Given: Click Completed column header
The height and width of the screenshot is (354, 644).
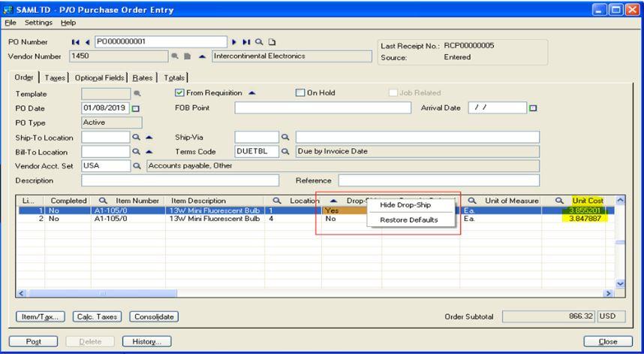Looking at the screenshot, I should pyautogui.click(x=68, y=201).
